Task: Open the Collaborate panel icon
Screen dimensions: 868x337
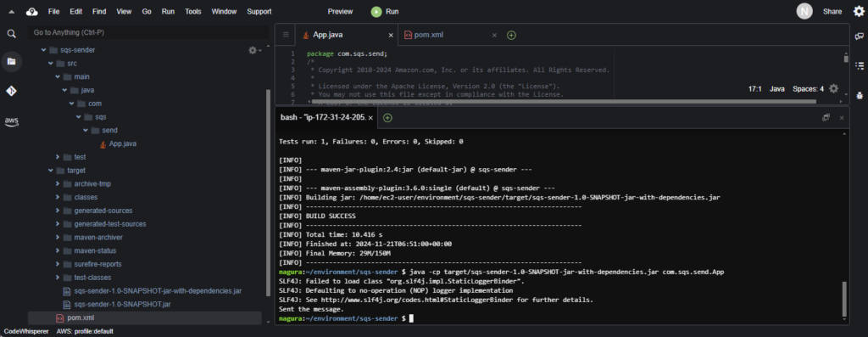Action: coord(860,37)
